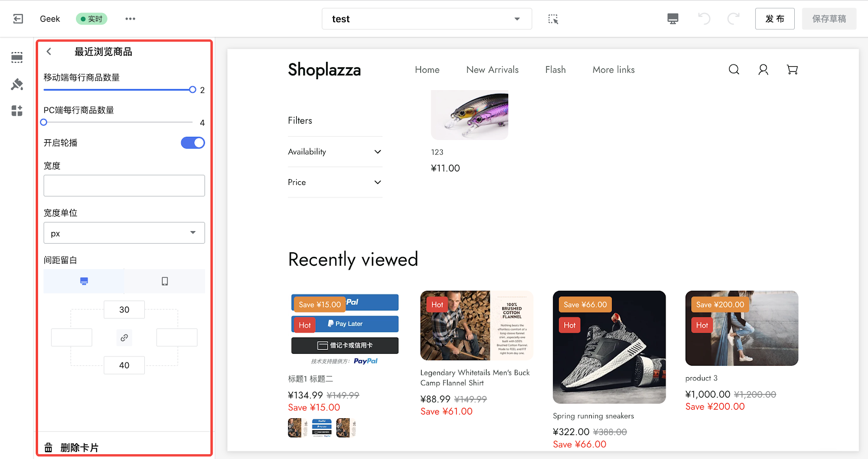This screenshot has height=459, width=868.
Task: Open the apps grid sidebar icon
Action: click(x=17, y=111)
